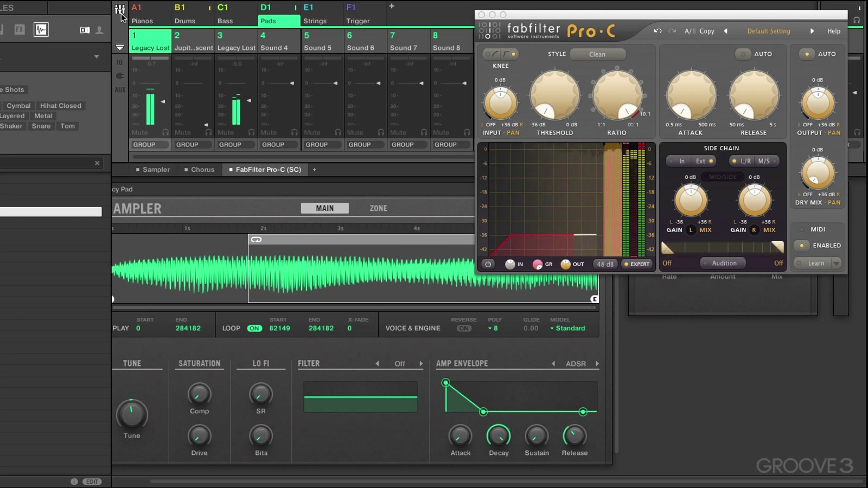Switch side chain to Ext
The width and height of the screenshot is (868, 488).
(x=704, y=161)
